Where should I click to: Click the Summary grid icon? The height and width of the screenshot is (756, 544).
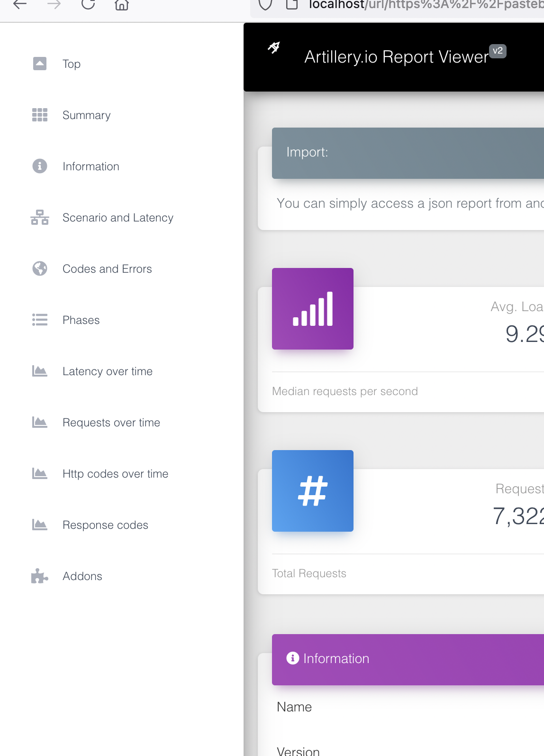click(40, 115)
